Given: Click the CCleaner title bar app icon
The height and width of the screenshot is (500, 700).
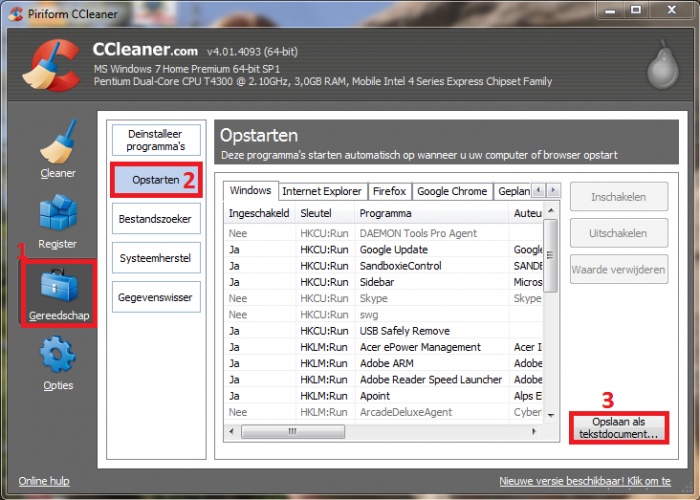Looking at the screenshot, I should (x=16, y=13).
